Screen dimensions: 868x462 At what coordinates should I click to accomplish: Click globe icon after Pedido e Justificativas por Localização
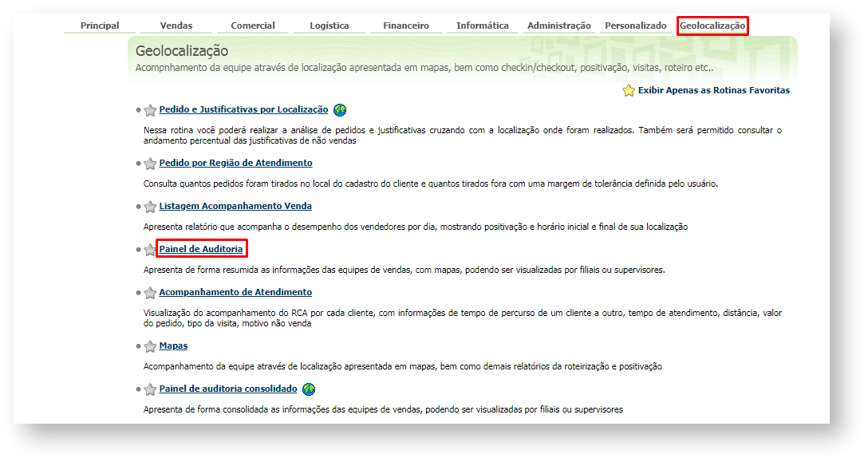340,110
